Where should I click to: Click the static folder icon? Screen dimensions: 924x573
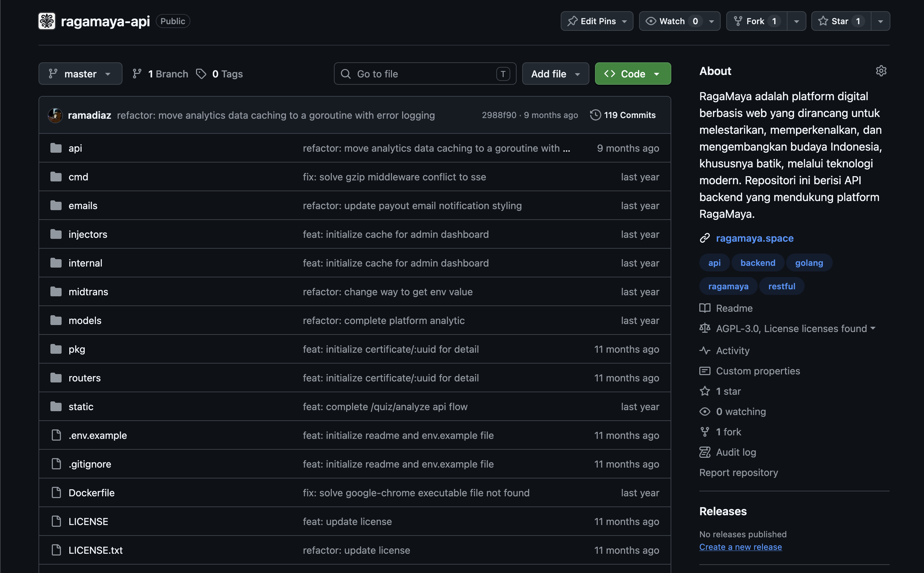(56, 407)
